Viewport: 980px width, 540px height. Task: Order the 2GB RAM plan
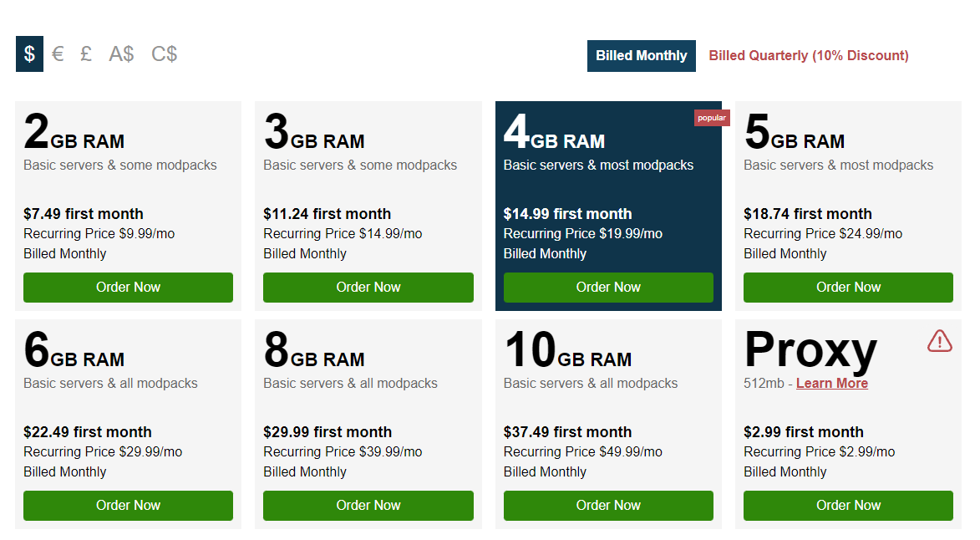click(x=128, y=287)
